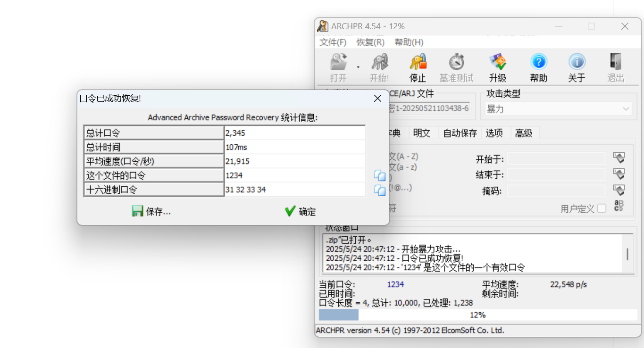Click the clear icon beside 结束于 field
The height and width of the screenshot is (348, 644).
[619, 174]
